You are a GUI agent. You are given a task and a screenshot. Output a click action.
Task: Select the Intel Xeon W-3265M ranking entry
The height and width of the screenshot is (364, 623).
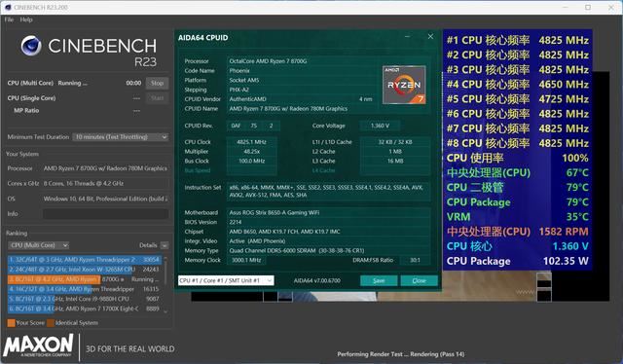tap(85, 270)
